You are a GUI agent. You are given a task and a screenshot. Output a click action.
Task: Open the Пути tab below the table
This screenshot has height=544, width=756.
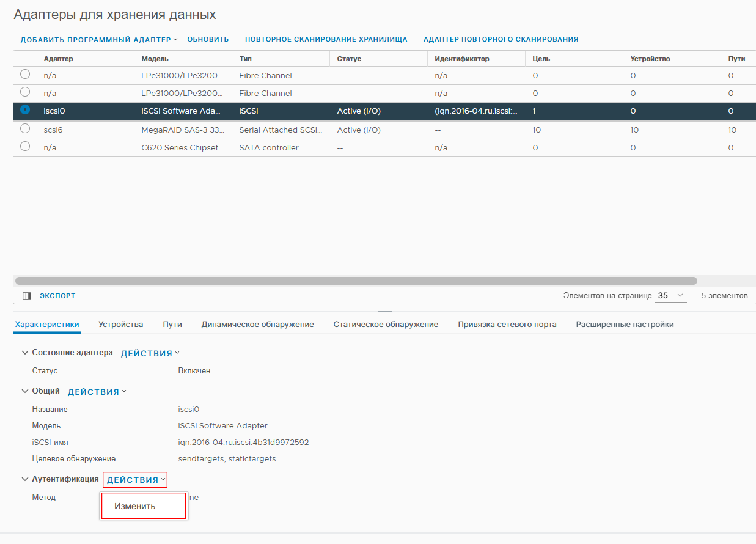tap(172, 325)
